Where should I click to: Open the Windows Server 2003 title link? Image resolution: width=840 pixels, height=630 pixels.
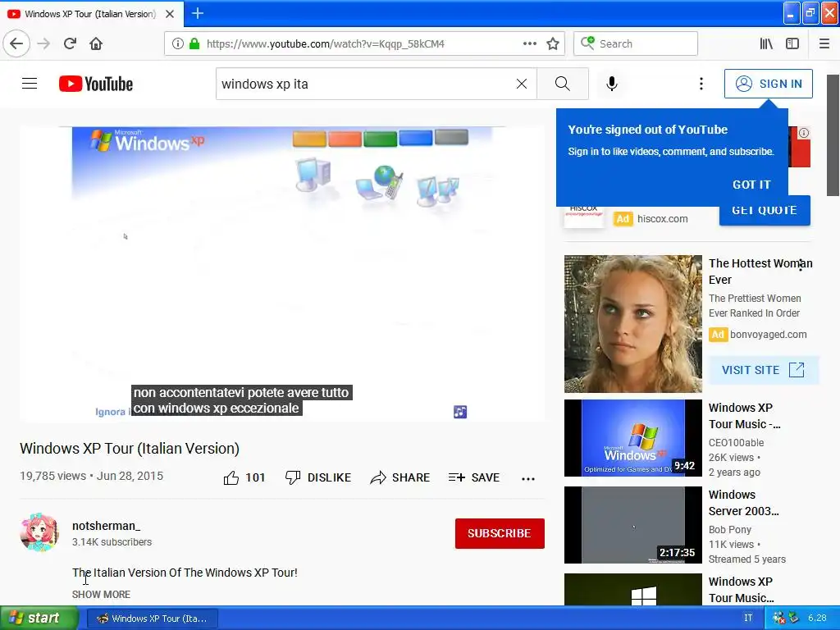click(743, 503)
